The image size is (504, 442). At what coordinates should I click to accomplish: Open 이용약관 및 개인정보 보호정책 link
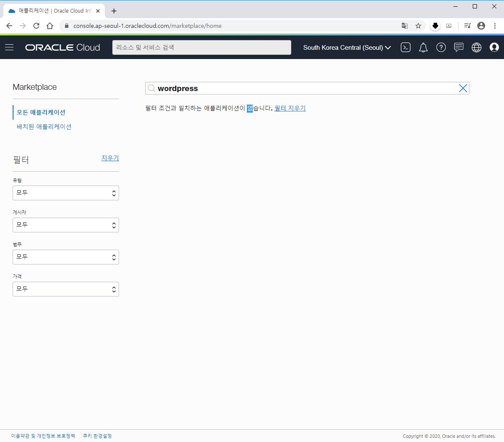point(43,436)
